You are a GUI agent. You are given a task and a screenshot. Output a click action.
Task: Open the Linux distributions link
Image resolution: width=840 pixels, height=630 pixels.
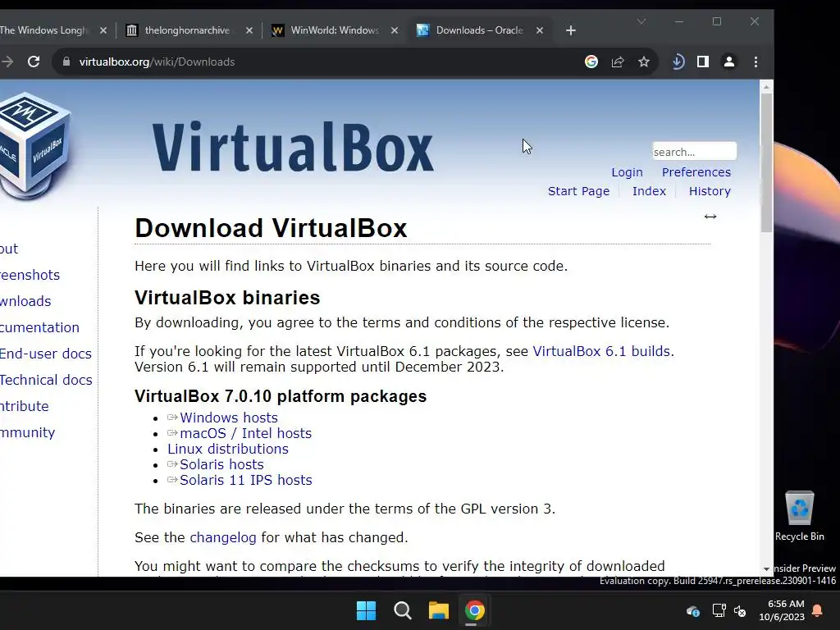point(228,449)
